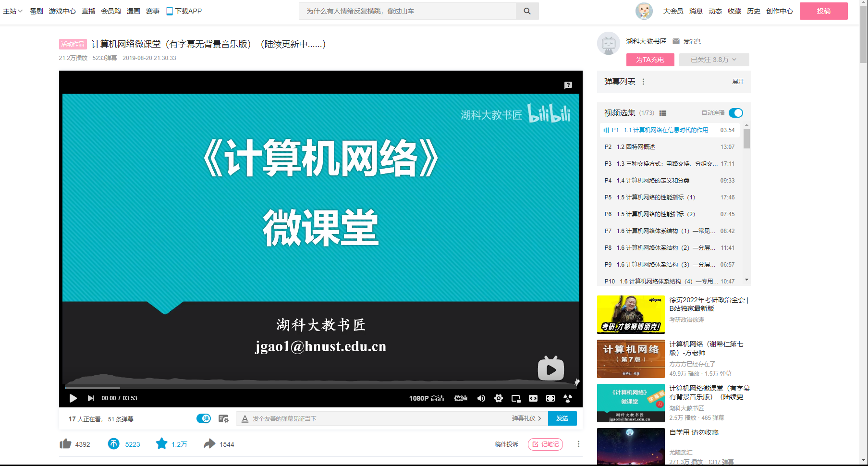Click the 为TA充电 button
Screen dimensions: 868x466
coord(650,60)
